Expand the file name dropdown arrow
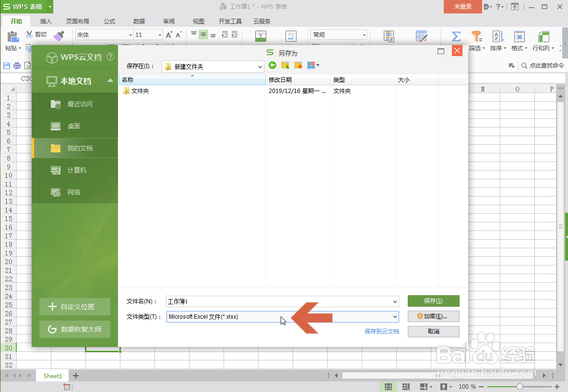 point(395,301)
